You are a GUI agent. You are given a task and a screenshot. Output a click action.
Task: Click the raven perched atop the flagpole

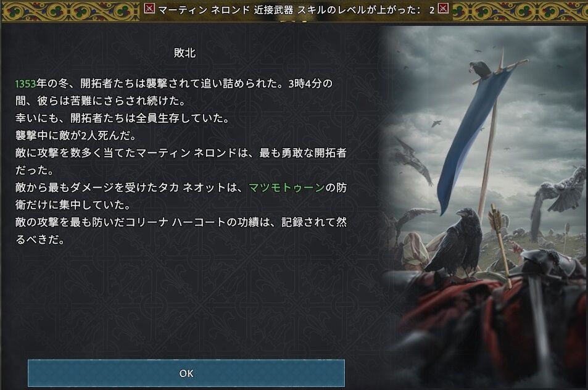coord(481,69)
